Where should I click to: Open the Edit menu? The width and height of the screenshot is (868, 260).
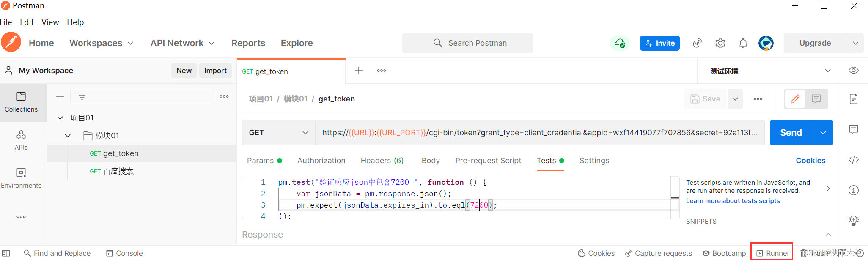coord(27,22)
